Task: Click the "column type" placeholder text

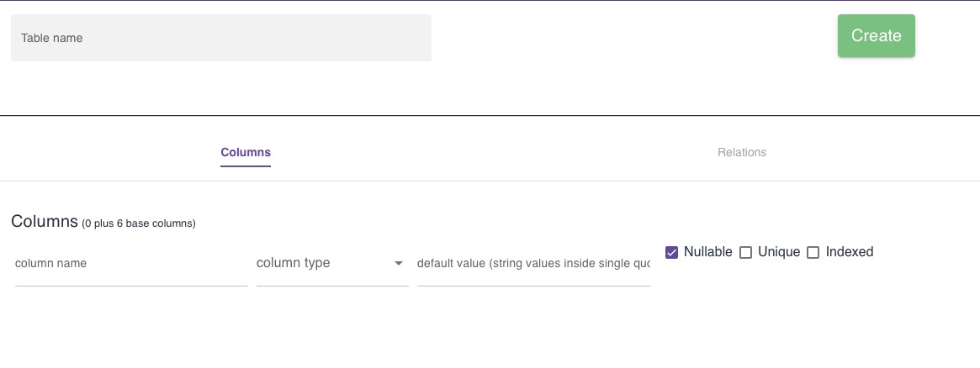Action: point(293,264)
